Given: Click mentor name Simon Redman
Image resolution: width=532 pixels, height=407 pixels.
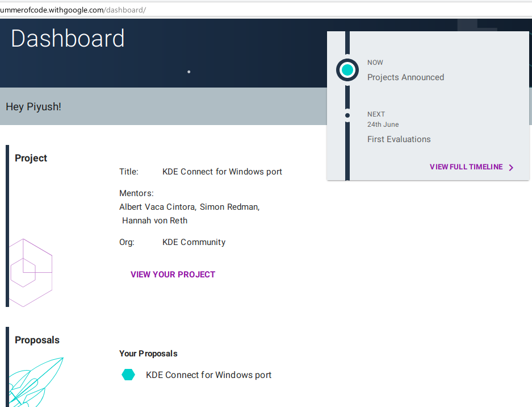Looking at the screenshot, I should pos(230,207).
